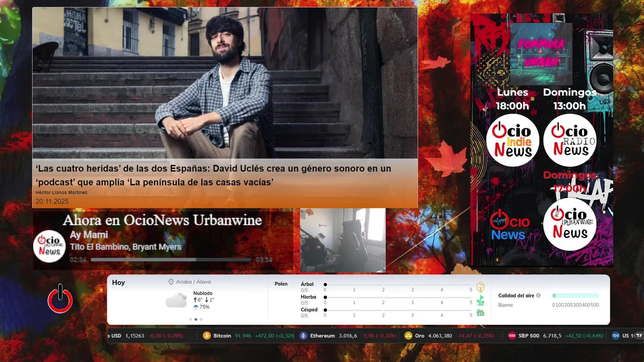Click the Césped pollen level slider
The height and width of the screenshot is (362, 644).
(x=398, y=310)
